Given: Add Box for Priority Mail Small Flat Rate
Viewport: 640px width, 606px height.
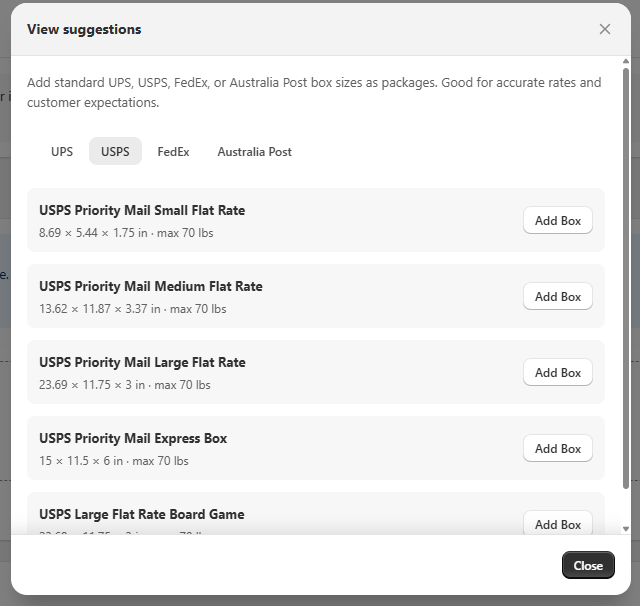Looking at the screenshot, I should [557, 221].
